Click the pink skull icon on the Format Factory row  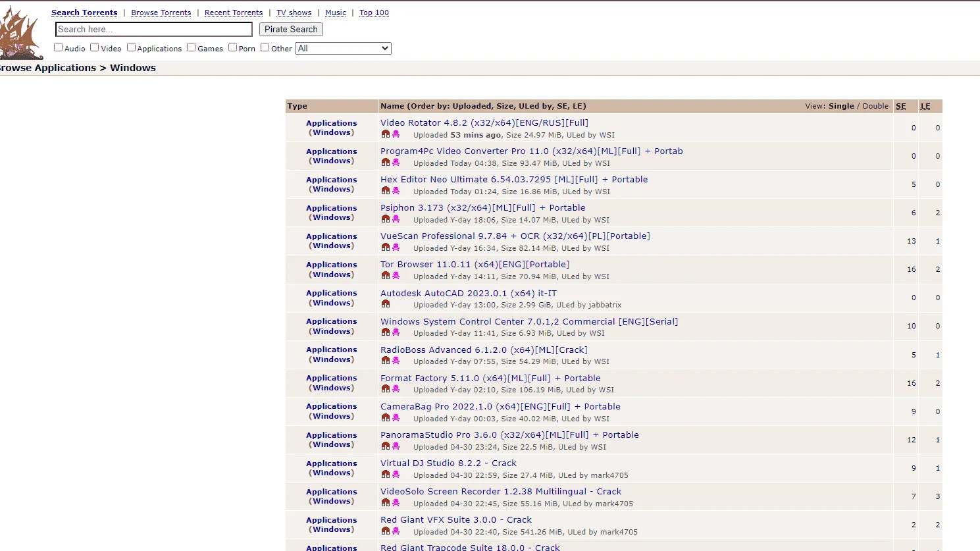point(396,389)
